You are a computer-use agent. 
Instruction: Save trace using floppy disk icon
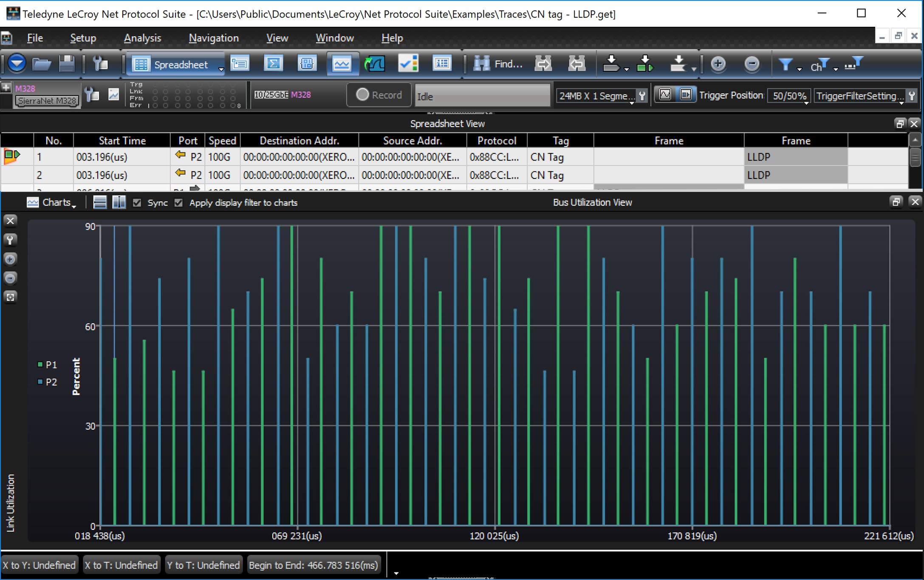pyautogui.click(x=67, y=64)
